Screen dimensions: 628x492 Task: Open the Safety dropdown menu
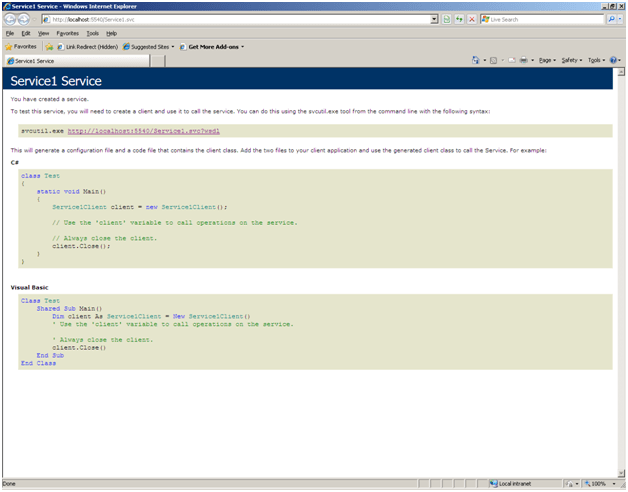[x=571, y=60]
